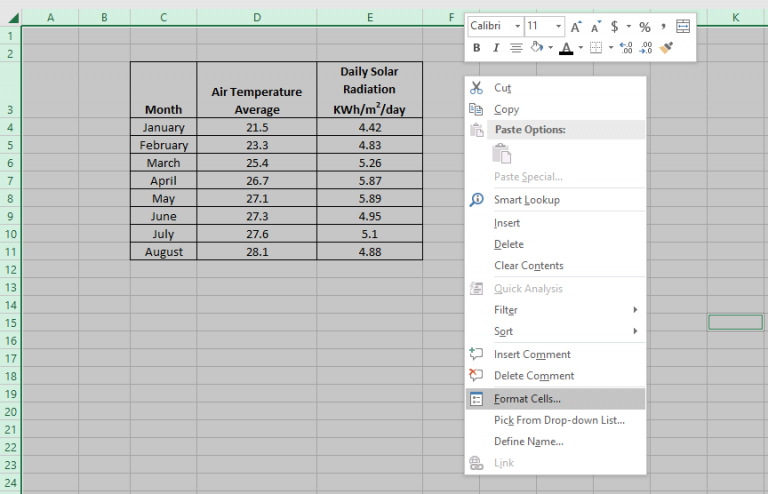Click the outlined active cell in column K
This screenshot has height=494, width=768.
[735, 322]
